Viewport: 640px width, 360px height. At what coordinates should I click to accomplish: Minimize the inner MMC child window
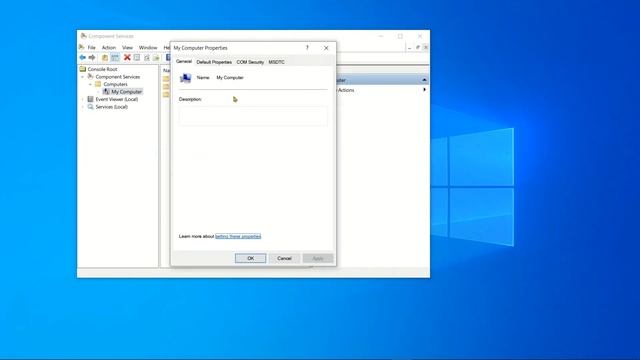[409, 47]
